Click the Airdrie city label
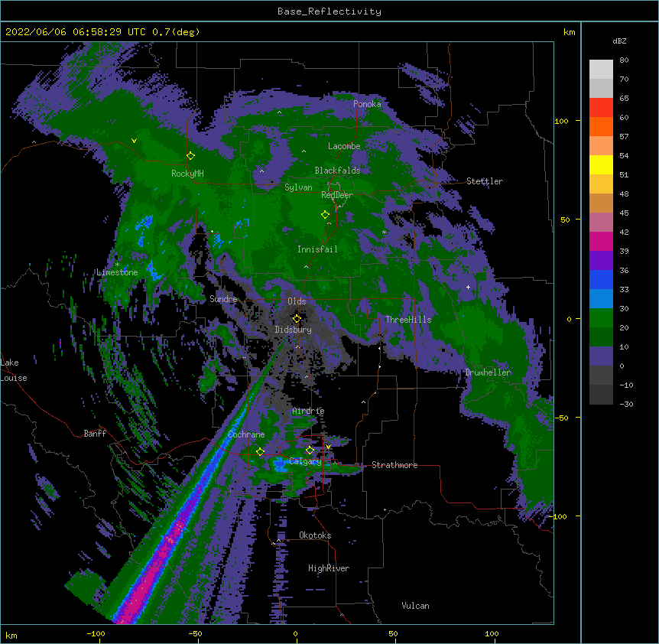 [308, 411]
